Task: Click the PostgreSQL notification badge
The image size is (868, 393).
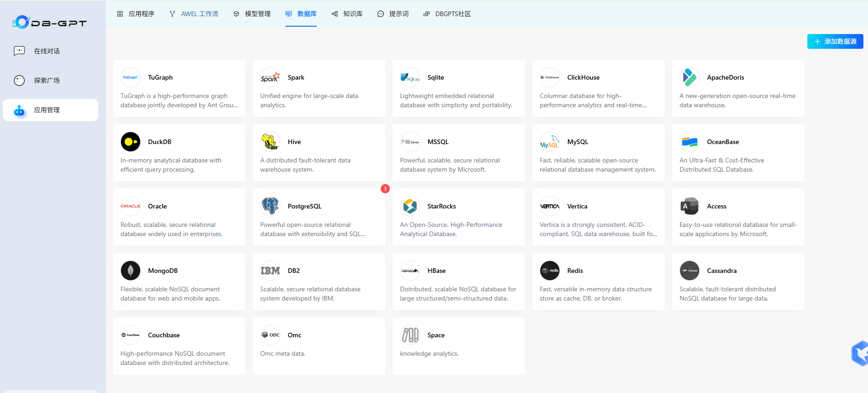Action: (x=385, y=189)
